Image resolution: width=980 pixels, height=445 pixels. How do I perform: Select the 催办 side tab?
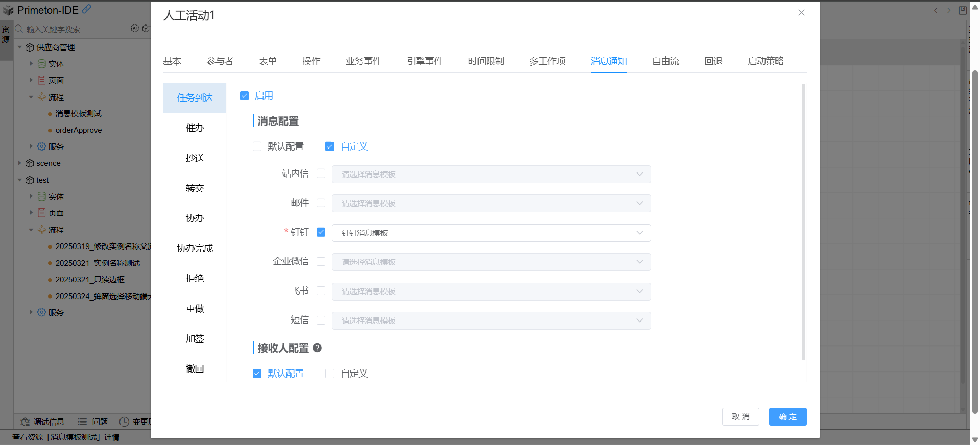(195, 128)
